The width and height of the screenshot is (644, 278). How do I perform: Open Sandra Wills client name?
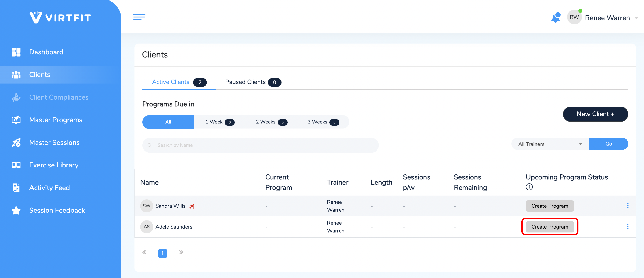(x=171, y=206)
